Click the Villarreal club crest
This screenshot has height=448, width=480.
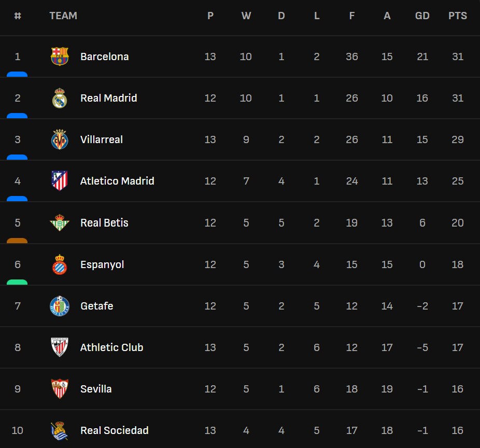60,139
